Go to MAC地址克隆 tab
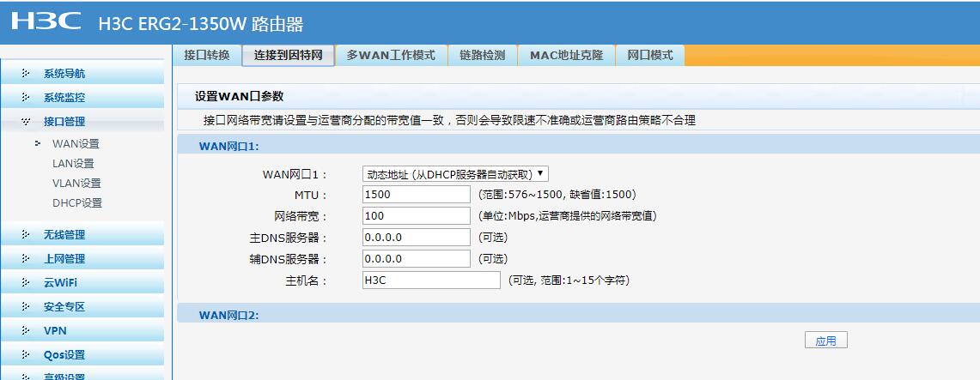The width and height of the screenshot is (980, 380). pos(566,55)
